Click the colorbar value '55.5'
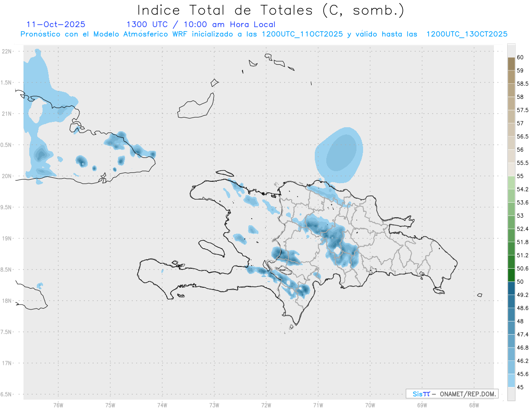This screenshot has width=532, height=411. point(523,163)
